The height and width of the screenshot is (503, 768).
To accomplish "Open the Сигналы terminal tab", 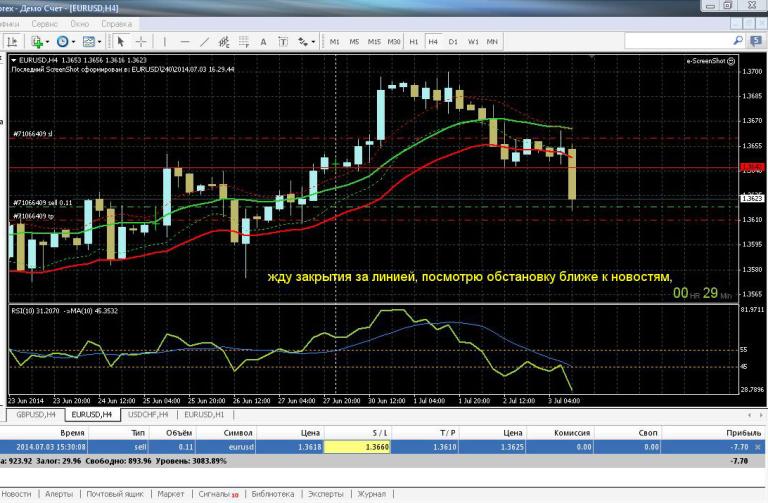I will pos(218,494).
